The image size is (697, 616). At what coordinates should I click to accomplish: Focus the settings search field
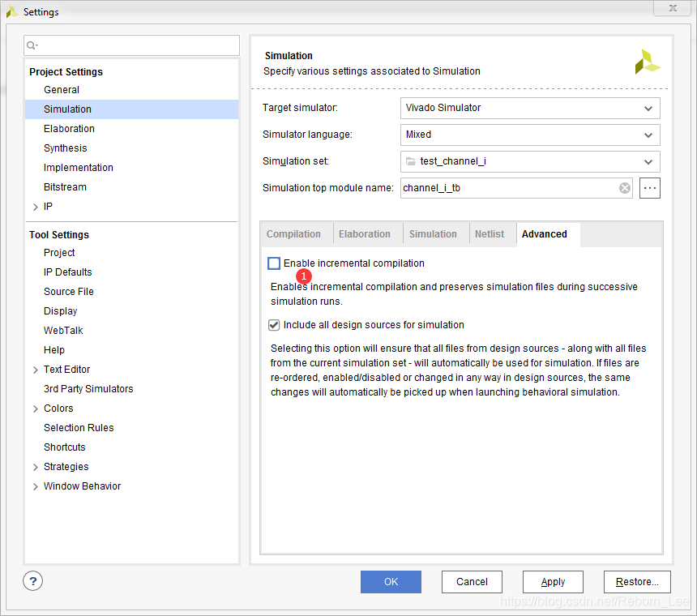pyautogui.click(x=131, y=45)
